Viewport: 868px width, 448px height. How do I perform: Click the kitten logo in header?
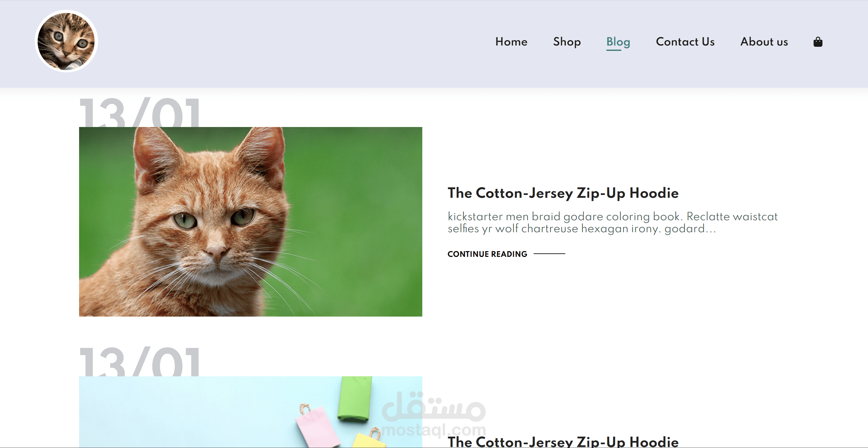(x=66, y=41)
